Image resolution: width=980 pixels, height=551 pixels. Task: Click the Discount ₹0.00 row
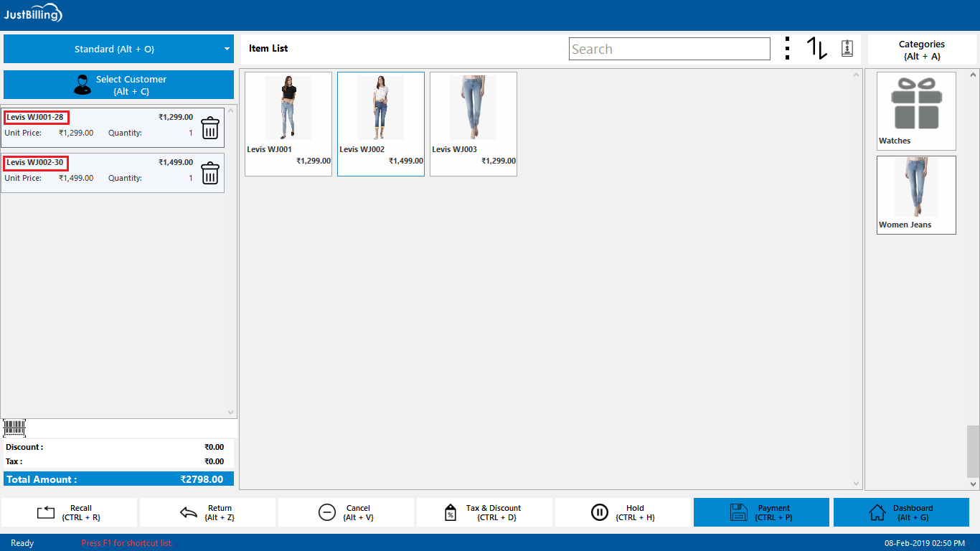click(118, 447)
